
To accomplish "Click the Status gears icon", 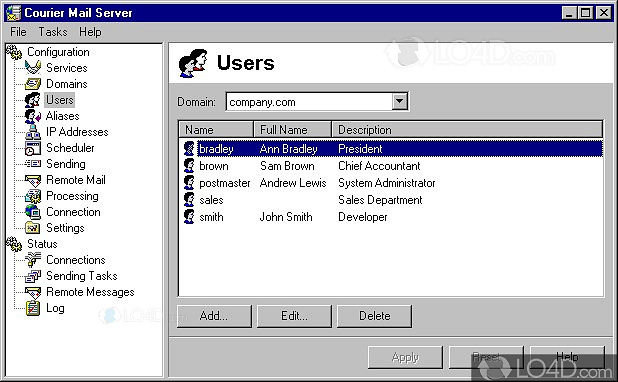I will coord(14,244).
